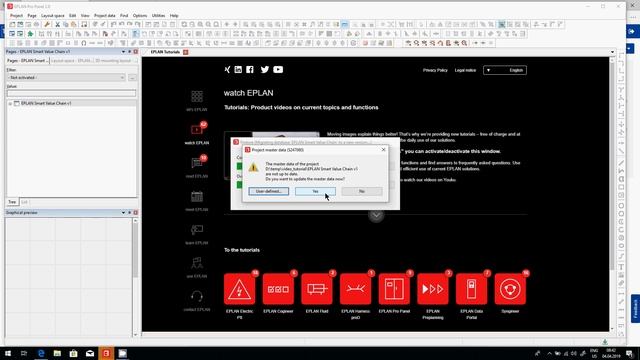The height and width of the screenshot is (360, 640).
Task: Close the Pages navigator panel
Action: click(136, 52)
